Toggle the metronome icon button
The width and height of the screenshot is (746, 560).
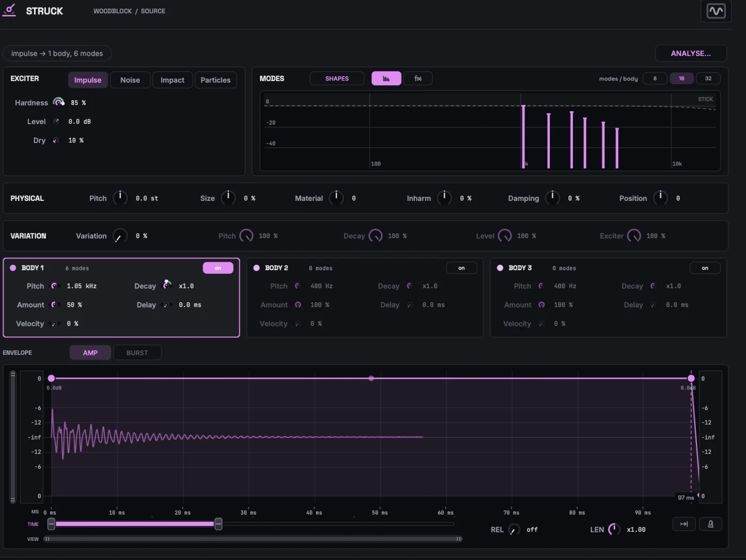[x=710, y=524]
